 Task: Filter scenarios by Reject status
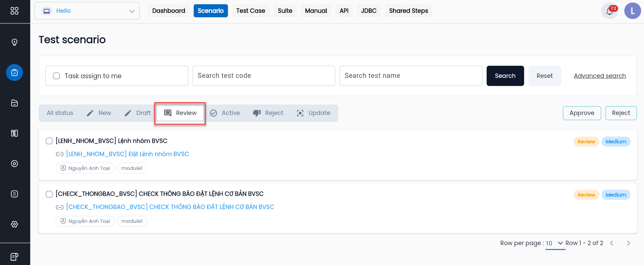pos(268,113)
